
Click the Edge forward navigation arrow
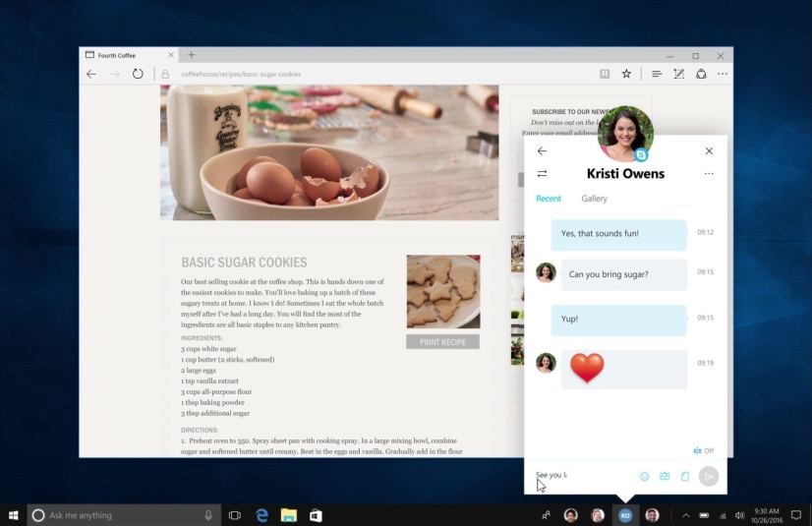(x=115, y=74)
